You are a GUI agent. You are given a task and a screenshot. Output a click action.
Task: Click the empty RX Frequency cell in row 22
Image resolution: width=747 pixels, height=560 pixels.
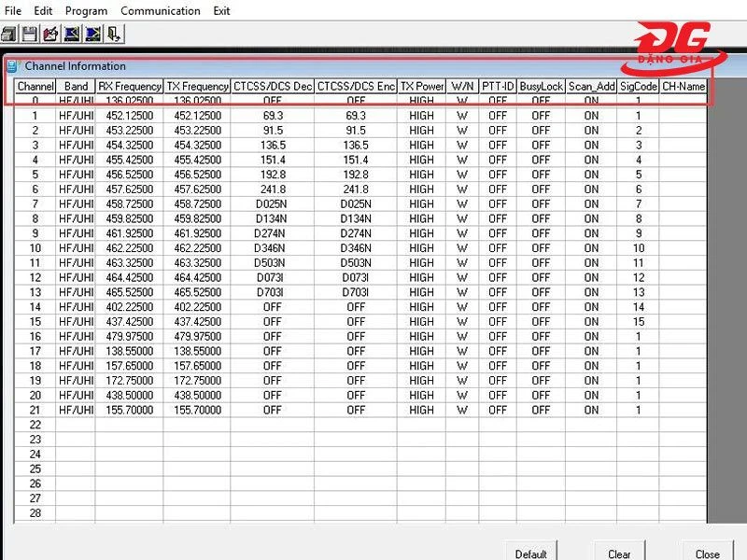pos(129,425)
